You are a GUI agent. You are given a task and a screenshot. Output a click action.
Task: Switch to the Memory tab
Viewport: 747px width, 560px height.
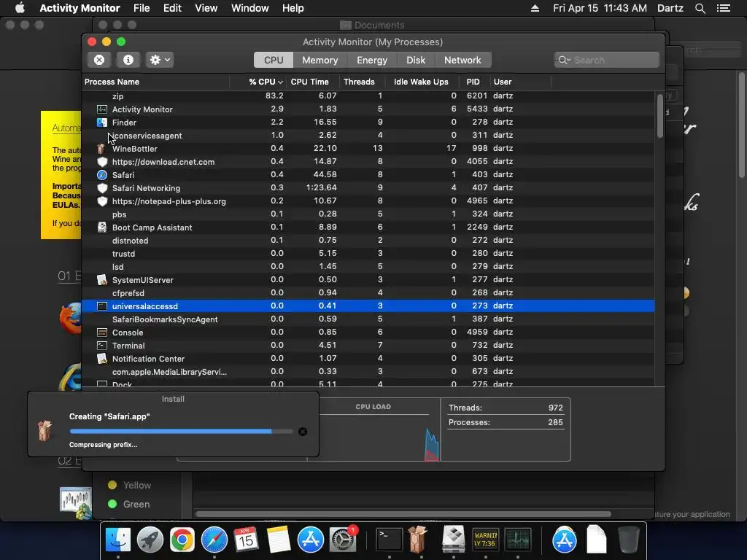[x=320, y=60]
